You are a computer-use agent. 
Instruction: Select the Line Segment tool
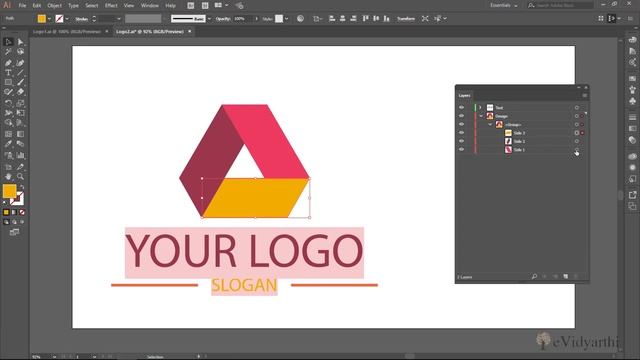pos(20,73)
